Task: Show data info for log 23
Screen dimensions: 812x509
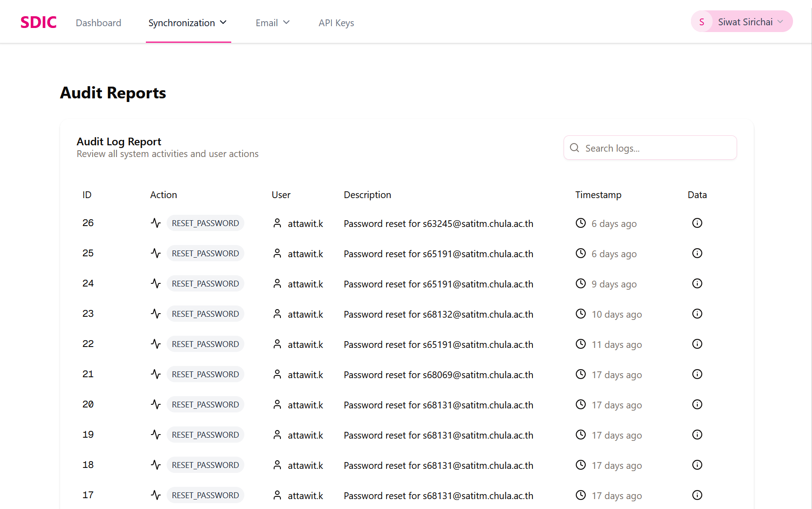Action: (697, 314)
